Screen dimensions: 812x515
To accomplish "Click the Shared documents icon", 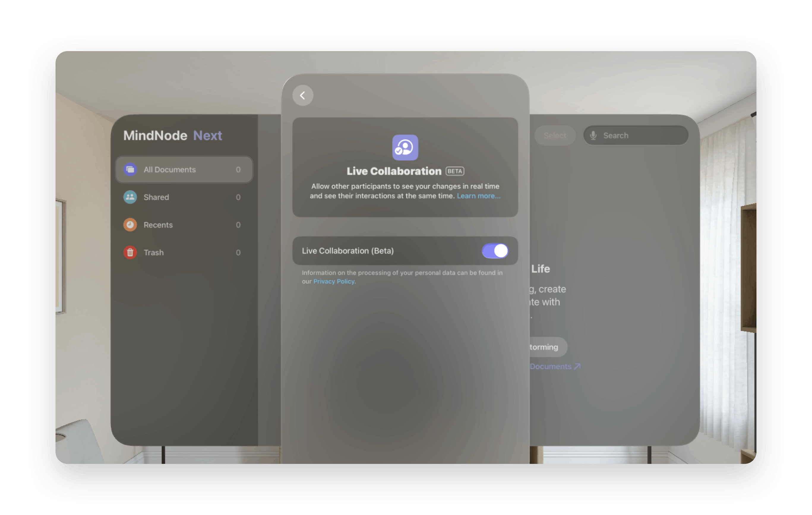I will tap(130, 196).
